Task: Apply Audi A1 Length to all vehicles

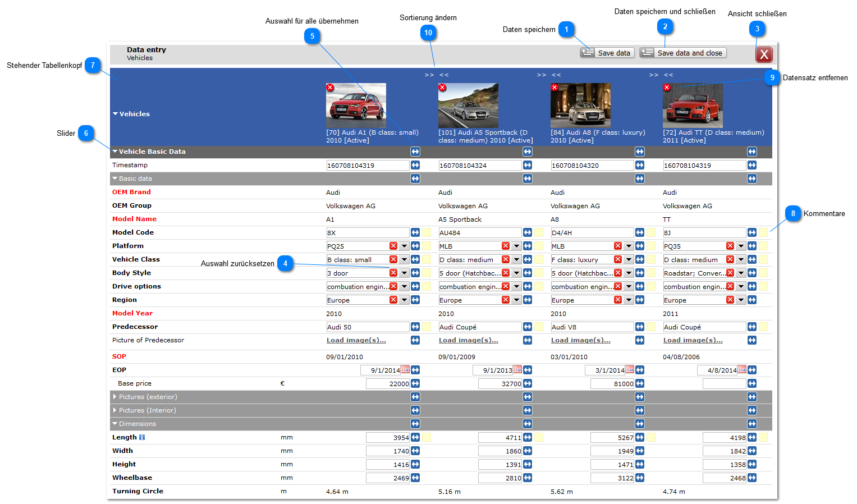Action: (x=415, y=437)
